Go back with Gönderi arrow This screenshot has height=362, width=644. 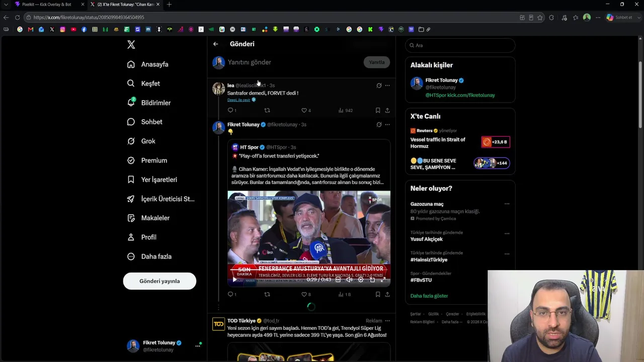(x=215, y=44)
